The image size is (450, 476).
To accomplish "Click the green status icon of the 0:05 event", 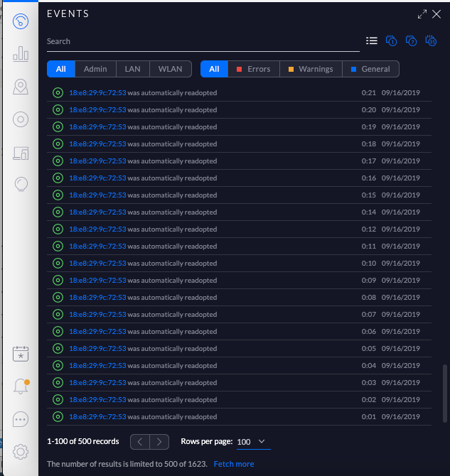I will pyautogui.click(x=58, y=348).
